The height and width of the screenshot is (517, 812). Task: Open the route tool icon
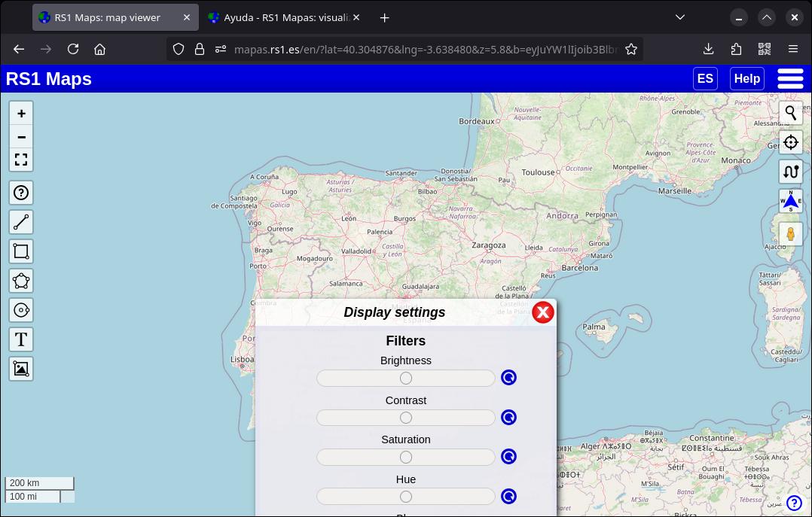[x=791, y=172]
